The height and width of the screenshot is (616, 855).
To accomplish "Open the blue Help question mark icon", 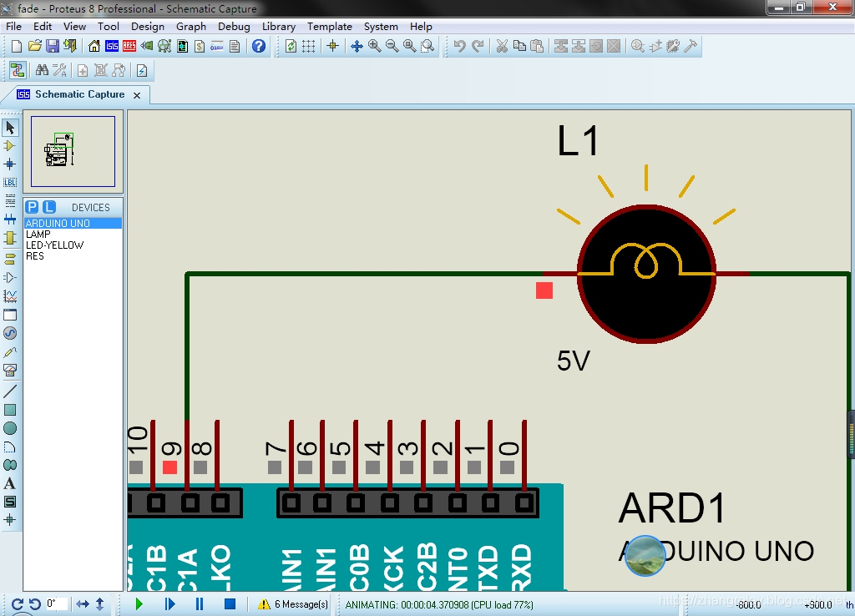I will click(x=259, y=47).
